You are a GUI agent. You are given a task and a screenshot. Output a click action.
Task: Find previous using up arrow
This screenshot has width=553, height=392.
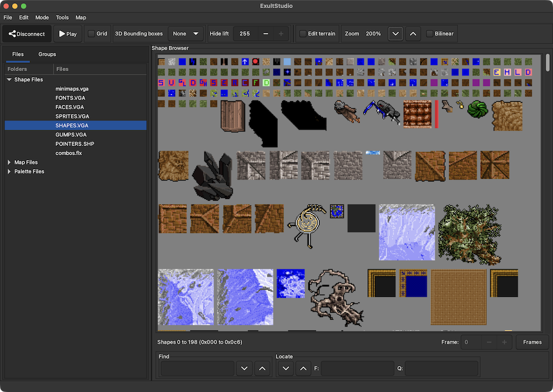(x=262, y=368)
